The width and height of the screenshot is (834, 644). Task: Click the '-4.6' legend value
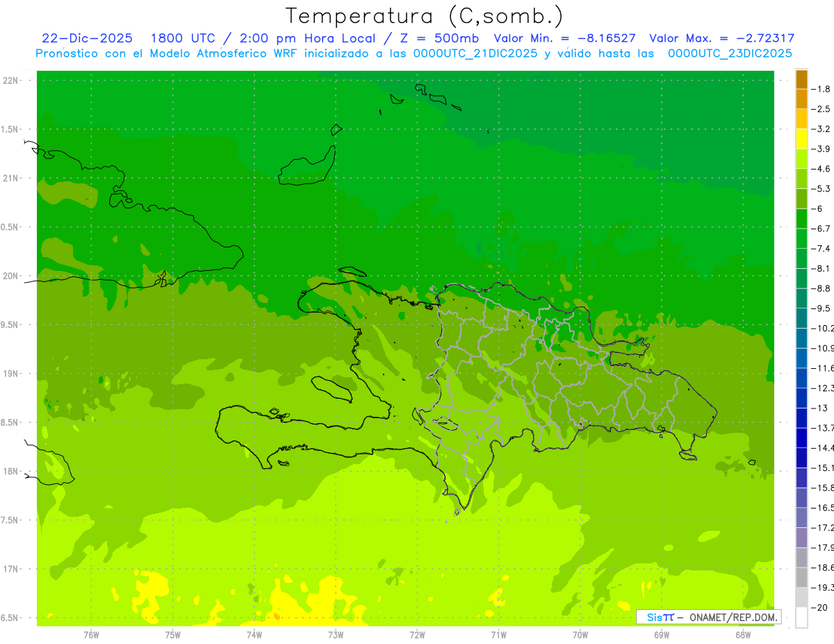[821, 169]
